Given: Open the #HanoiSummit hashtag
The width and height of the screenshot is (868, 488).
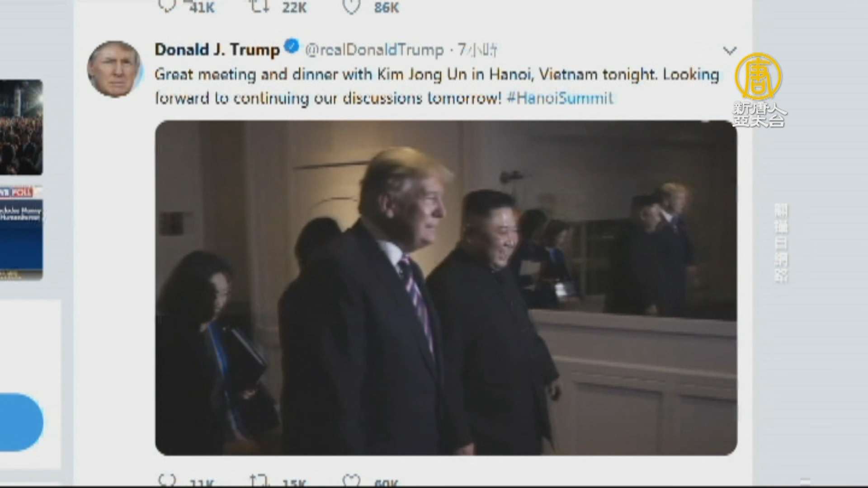Looking at the screenshot, I should [x=560, y=98].
